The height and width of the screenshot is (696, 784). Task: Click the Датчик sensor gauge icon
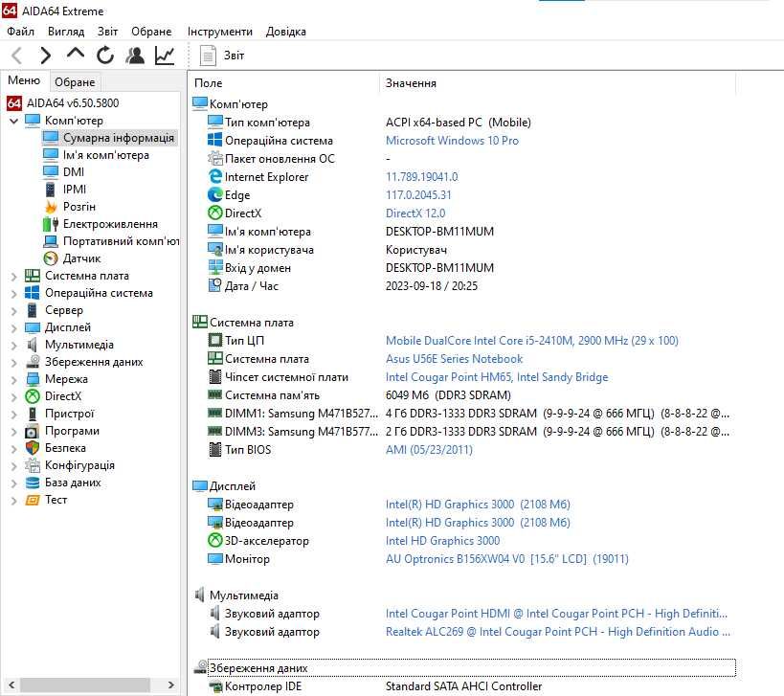51,258
